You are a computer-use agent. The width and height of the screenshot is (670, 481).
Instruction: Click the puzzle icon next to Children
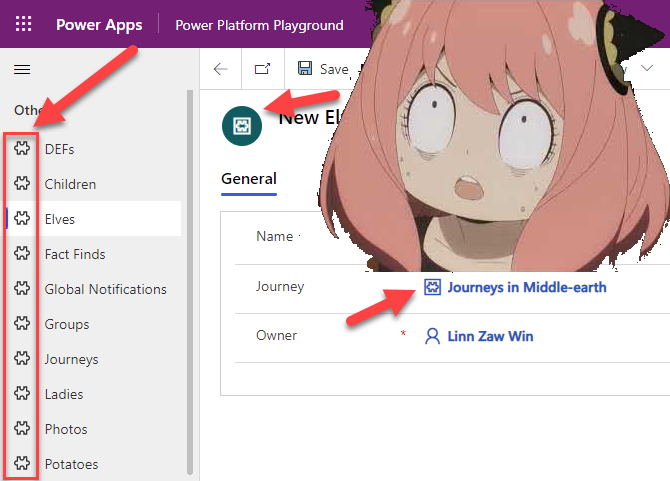[22, 184]
